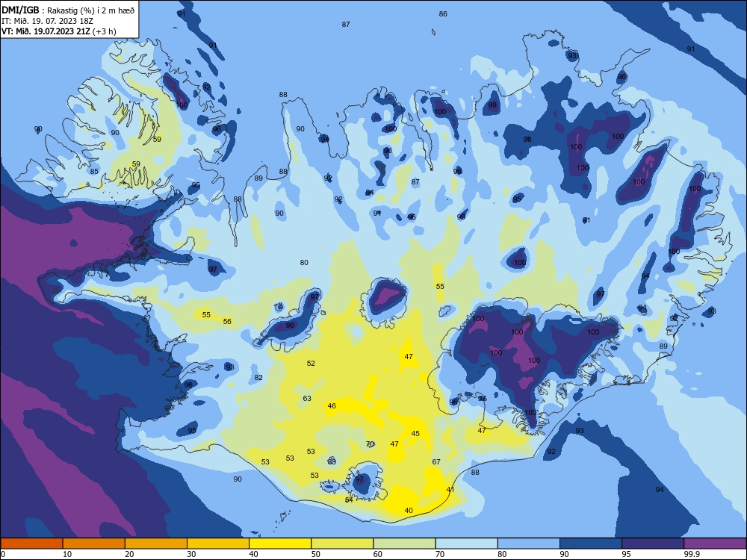
Task: Click the humidity value '63' on the map
Action: click(307, 398)
